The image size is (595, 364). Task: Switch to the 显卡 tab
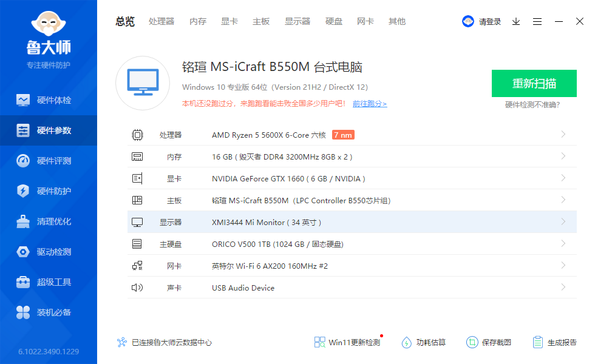coord(229,21)
